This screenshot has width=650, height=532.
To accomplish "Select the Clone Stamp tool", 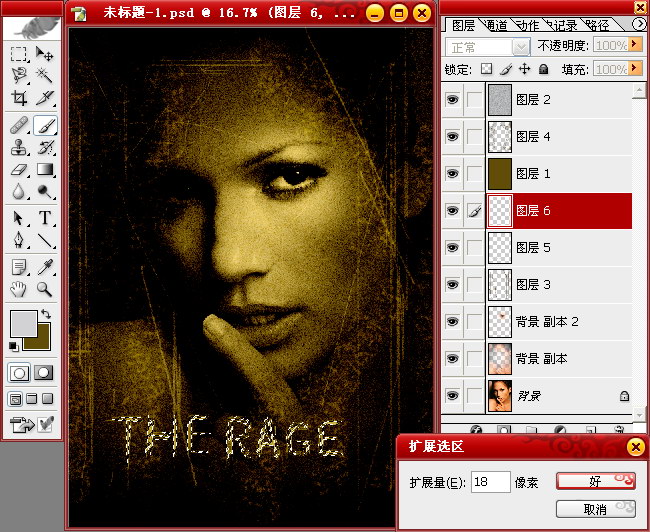I will coord(18,147).
